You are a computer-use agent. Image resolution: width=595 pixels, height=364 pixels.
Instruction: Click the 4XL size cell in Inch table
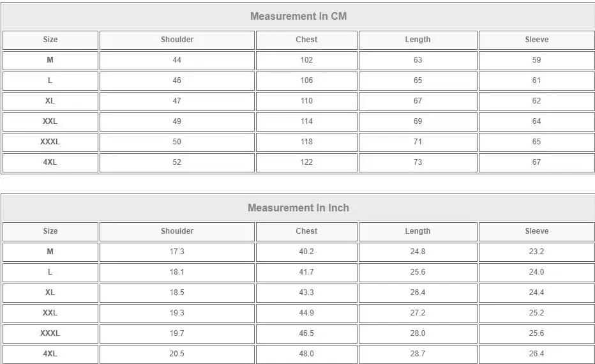50,354
